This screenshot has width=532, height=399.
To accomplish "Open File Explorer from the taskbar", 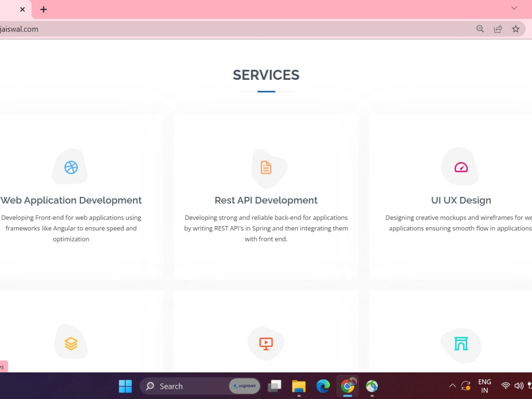I will [298, 386].
